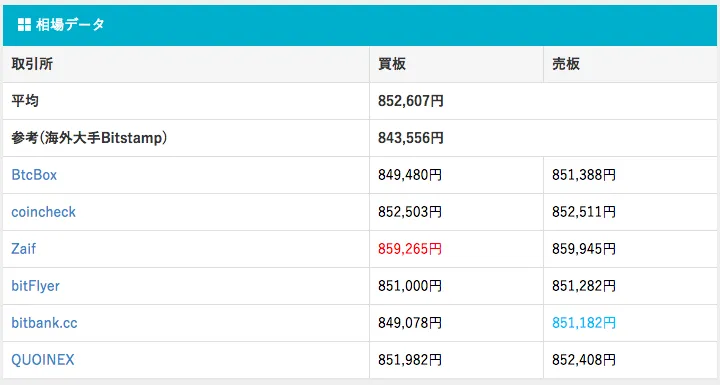720x385 pixels.
Task: Click the grid icon beside 相場データ
Action: coord(24,24)
